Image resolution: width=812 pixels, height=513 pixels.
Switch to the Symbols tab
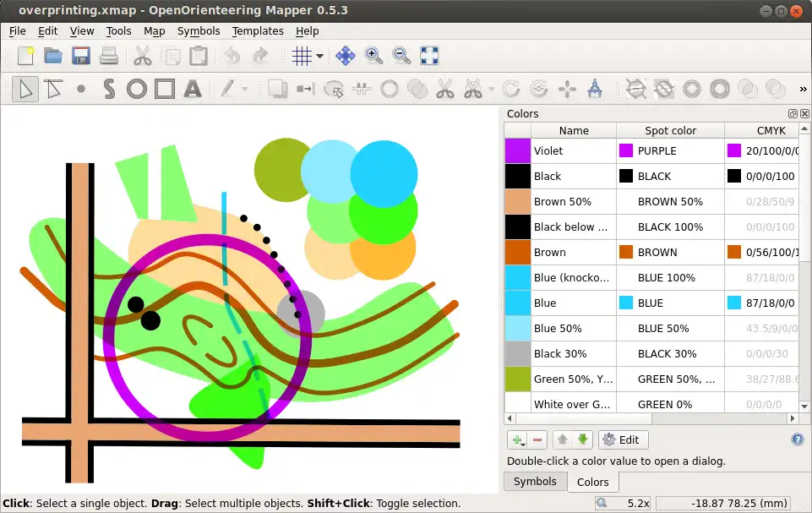(x=535, y=481)
